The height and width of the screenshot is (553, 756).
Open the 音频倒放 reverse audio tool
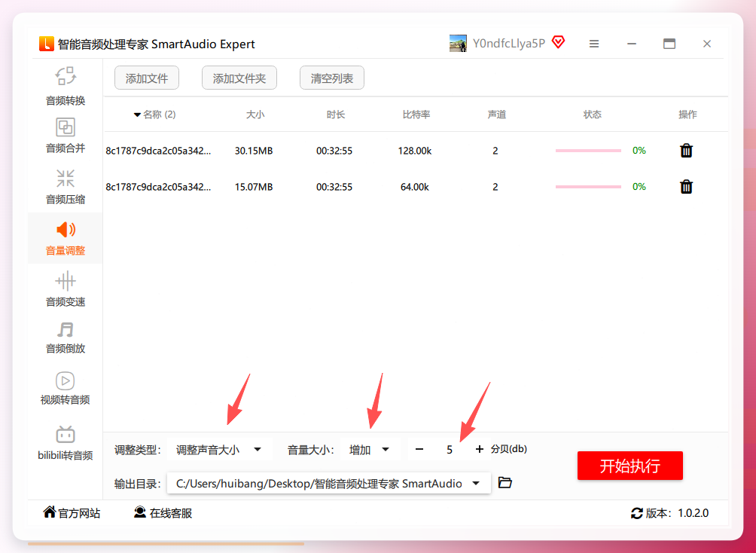coord(66,338)
